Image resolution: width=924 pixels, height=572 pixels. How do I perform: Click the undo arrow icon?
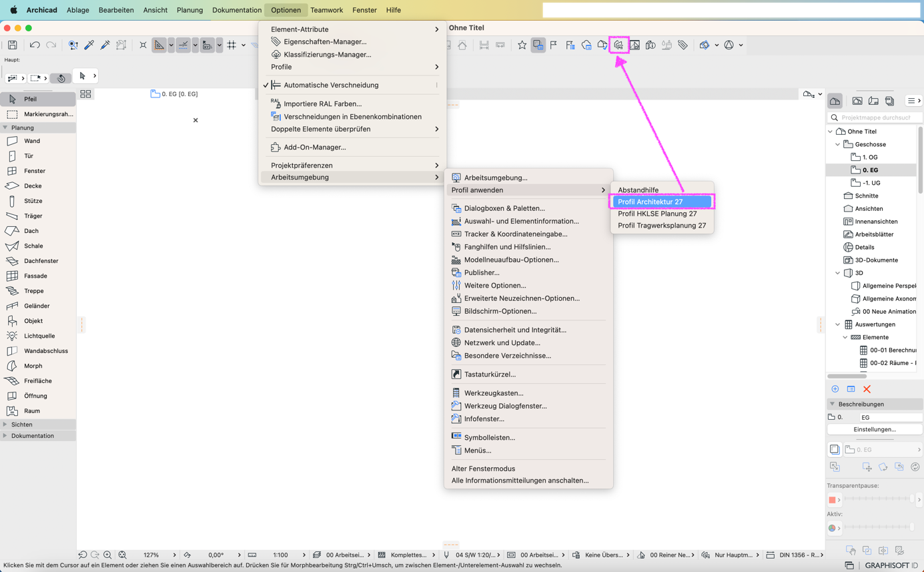35,45
